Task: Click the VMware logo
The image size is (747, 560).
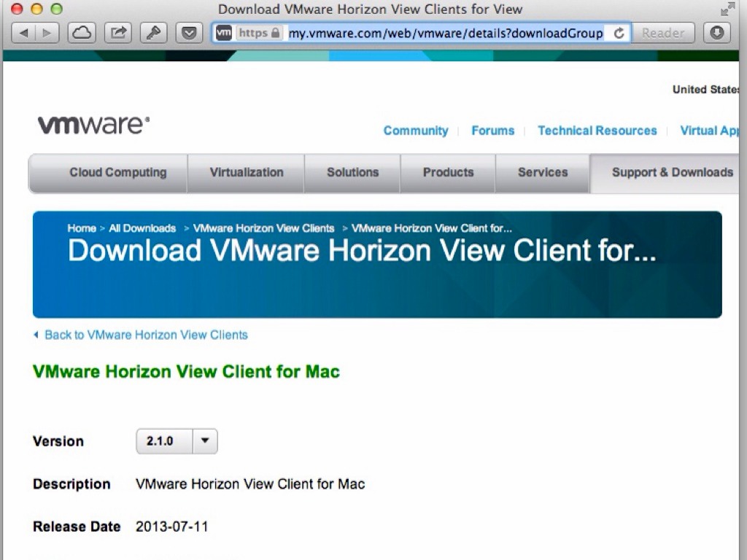Action: pyautogui.click(x=93, y=125)
